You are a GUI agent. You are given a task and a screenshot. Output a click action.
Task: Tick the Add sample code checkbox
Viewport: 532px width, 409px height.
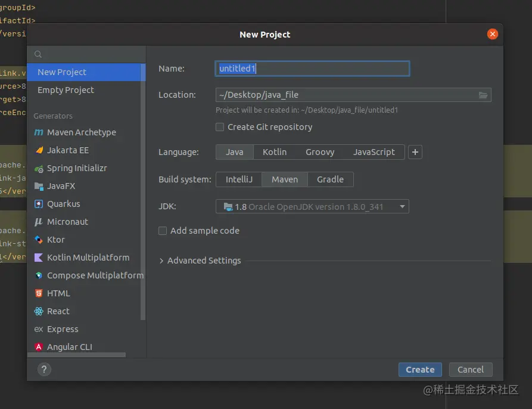(163, 231)
